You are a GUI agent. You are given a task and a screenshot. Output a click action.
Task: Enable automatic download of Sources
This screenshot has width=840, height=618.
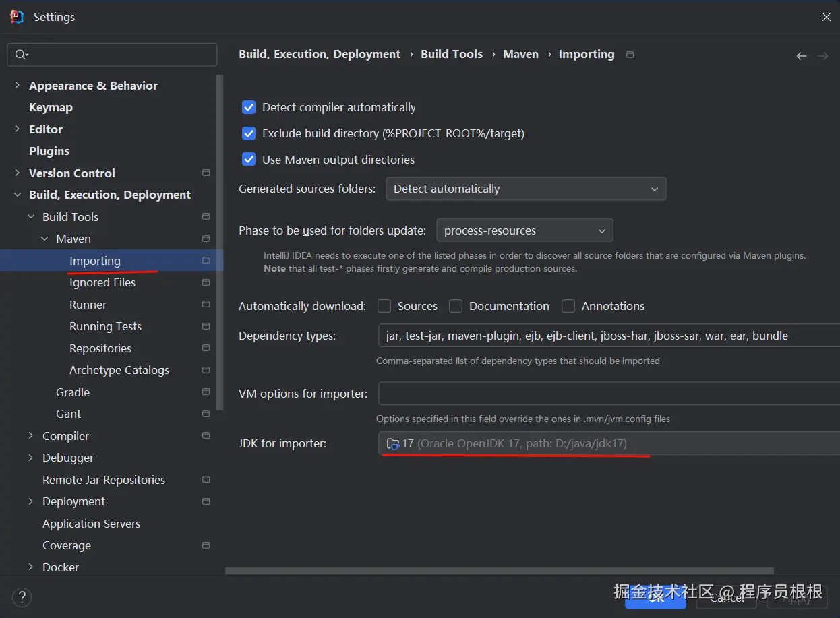(384, 306)
